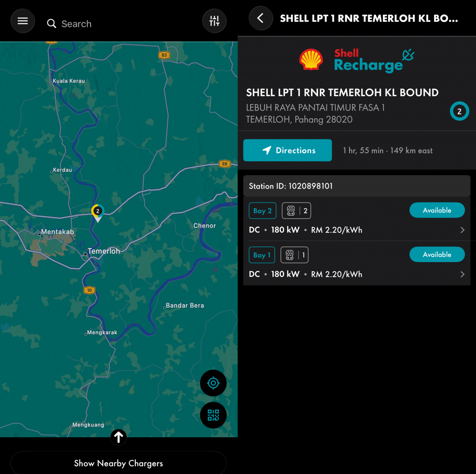Tap Available status for Bay 2

pyautogui.click(x=437, y=210)
